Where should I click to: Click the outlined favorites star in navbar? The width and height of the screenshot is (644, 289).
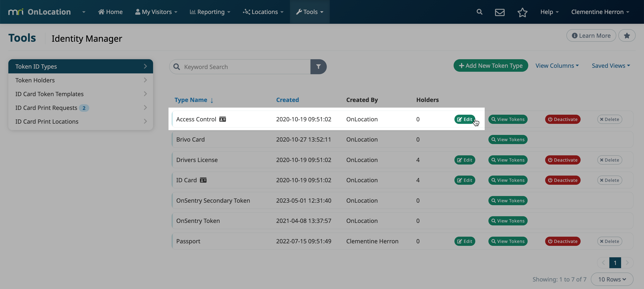[x=522, y=12]
